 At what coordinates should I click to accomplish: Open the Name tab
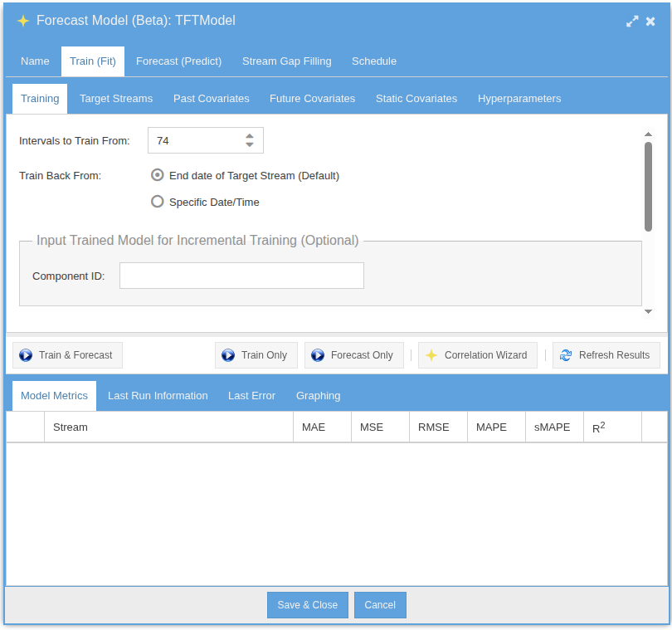tap(35, 61)
